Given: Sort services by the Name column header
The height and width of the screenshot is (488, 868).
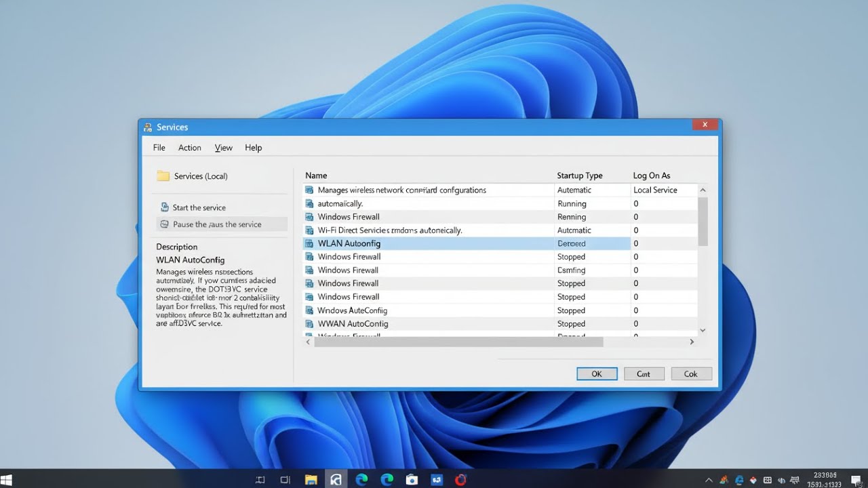Looking at the screenshot, I should 316,176.
